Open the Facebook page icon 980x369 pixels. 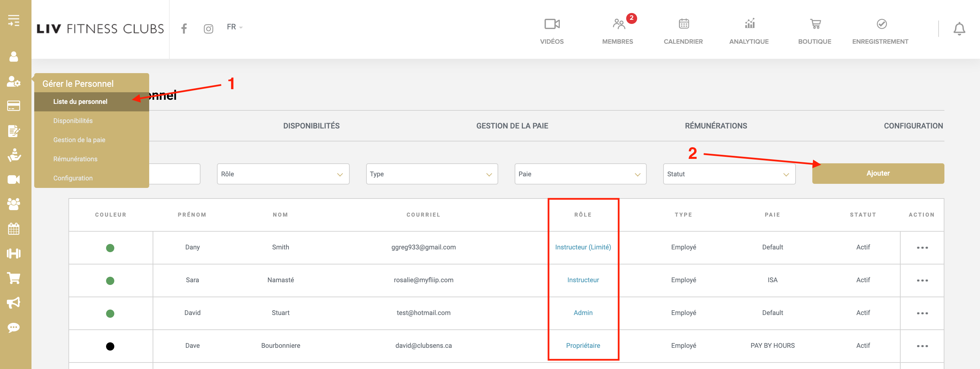click(184, 28)
